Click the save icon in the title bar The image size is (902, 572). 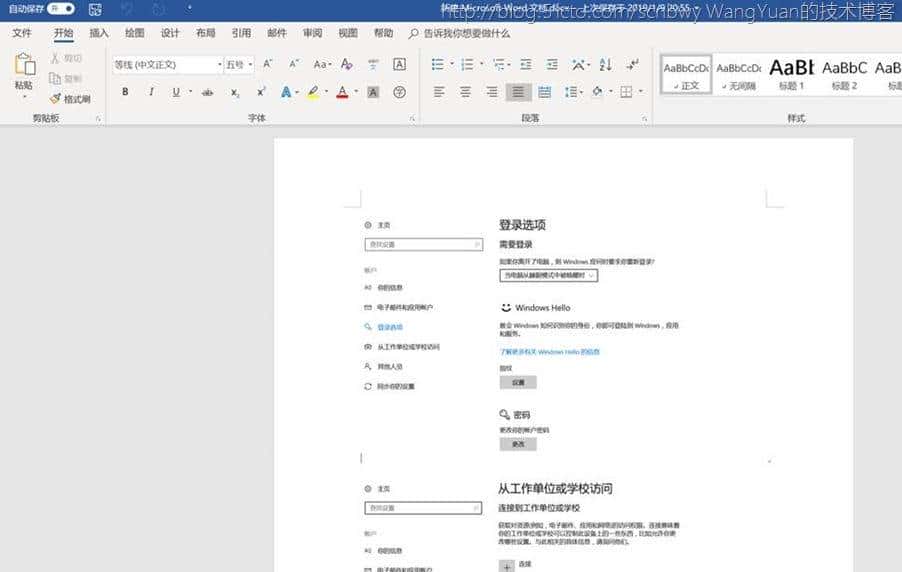click(95, 9)
